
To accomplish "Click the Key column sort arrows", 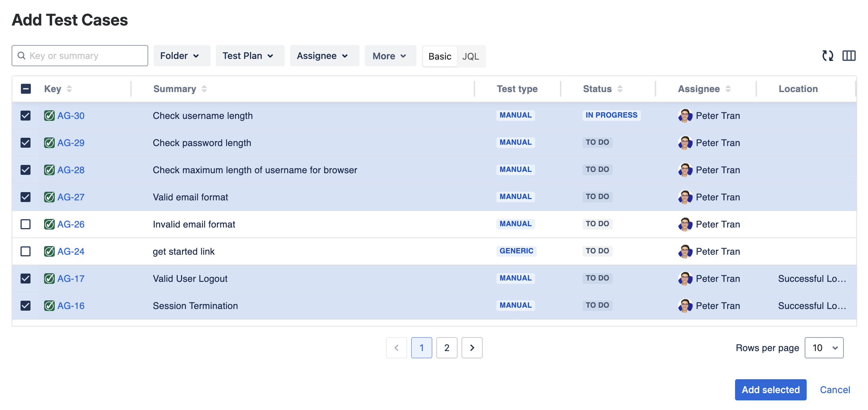I will point(69,89).
